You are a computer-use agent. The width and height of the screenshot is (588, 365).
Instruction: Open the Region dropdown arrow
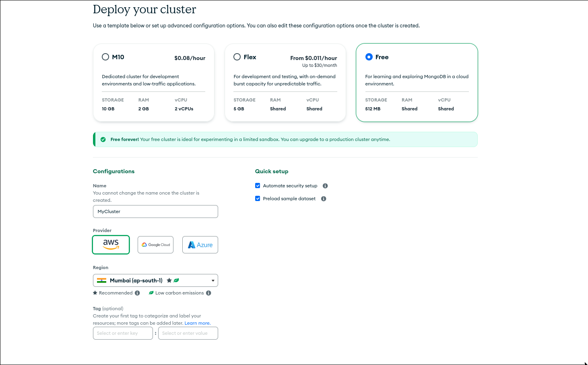click(213, 280)
